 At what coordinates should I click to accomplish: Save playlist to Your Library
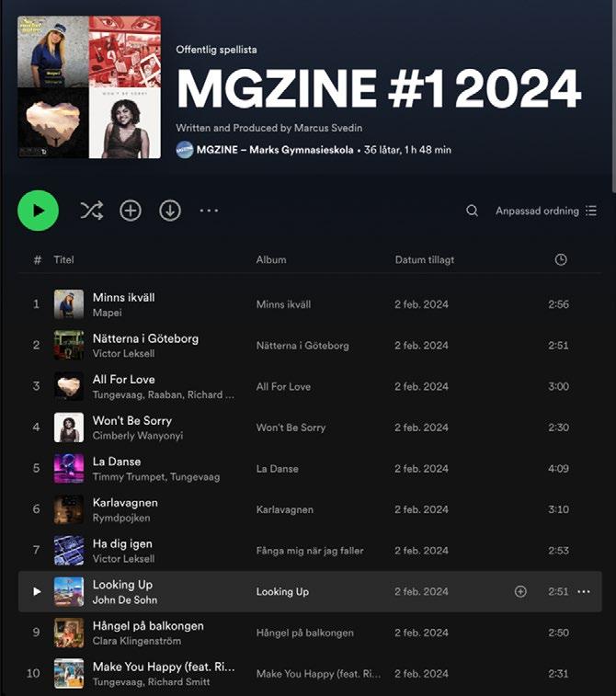pyautogui.click(x=131, y=211)
